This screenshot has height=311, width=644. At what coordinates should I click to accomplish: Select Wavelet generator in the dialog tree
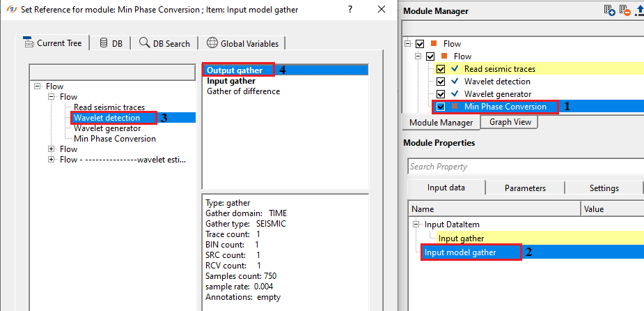point(107,128)
